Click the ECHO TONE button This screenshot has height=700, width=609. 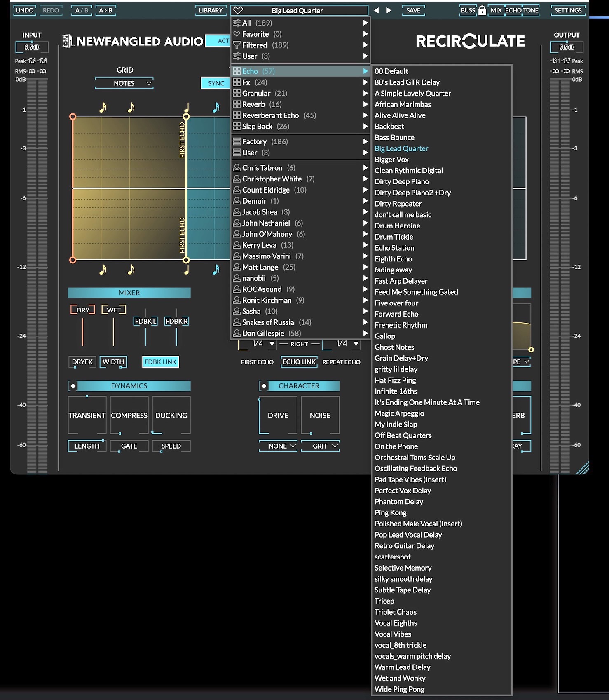click(x=522, y=10)
